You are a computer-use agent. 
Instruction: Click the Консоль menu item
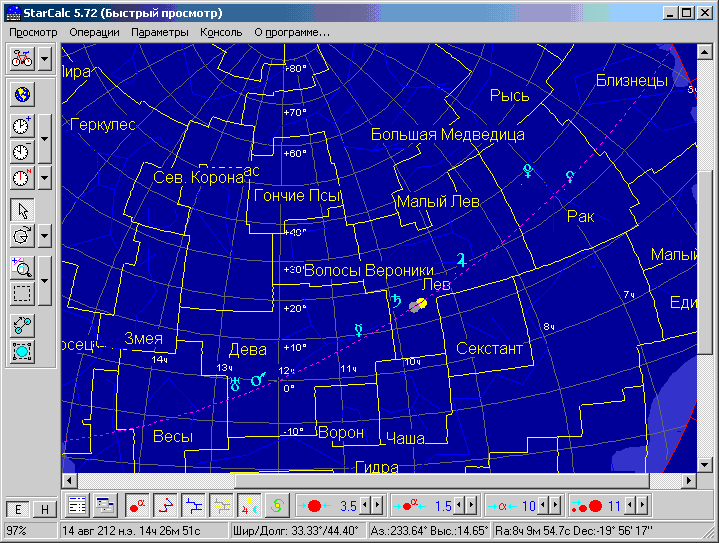(221, 32)
